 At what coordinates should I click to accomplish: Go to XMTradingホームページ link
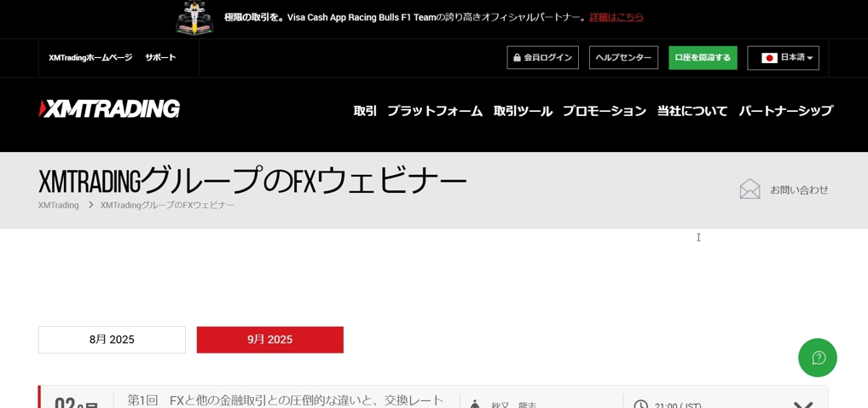(90, 58)
